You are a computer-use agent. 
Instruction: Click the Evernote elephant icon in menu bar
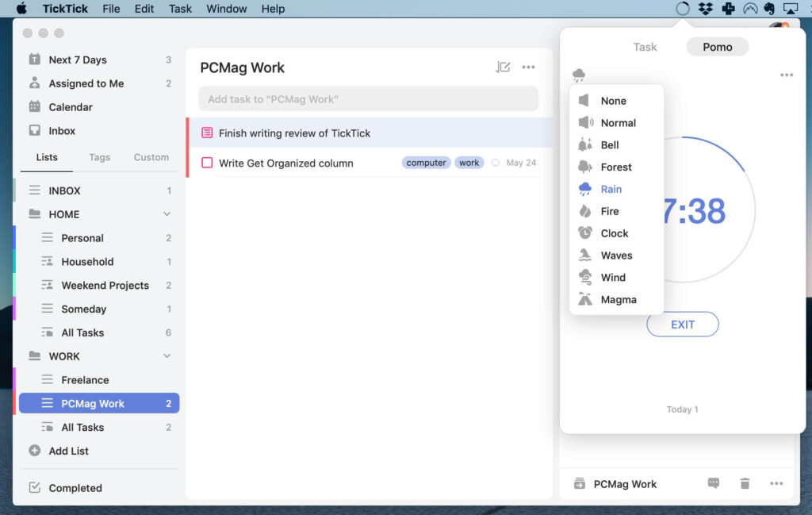click(769, 8)
